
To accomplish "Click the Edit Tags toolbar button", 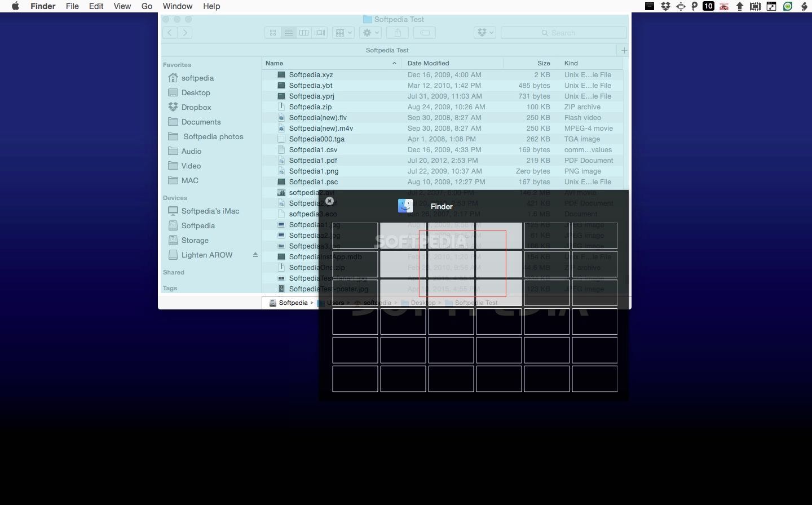I will [x=425, y=33].
